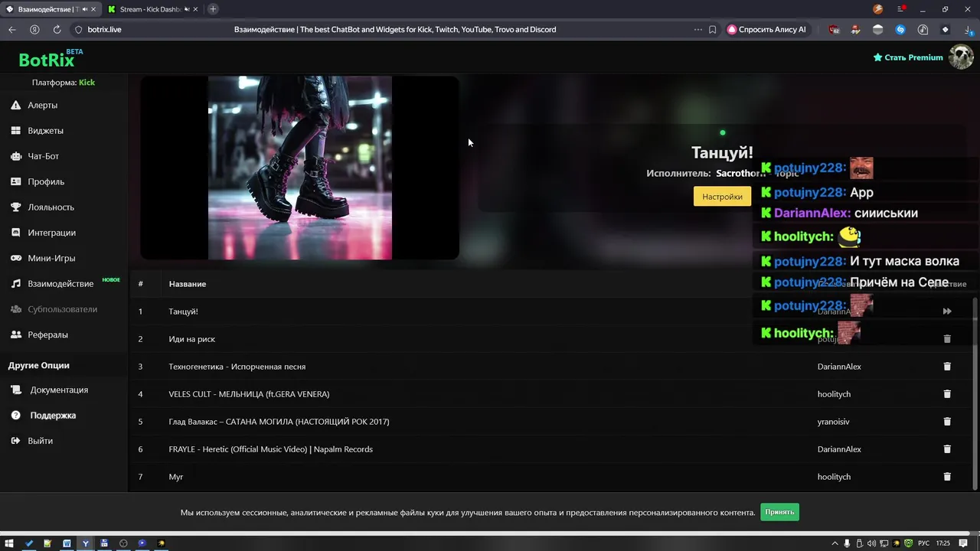Click requester yranoisiv in the table
The width and height of the screenshot is (980, 551).
pos(833,422)
